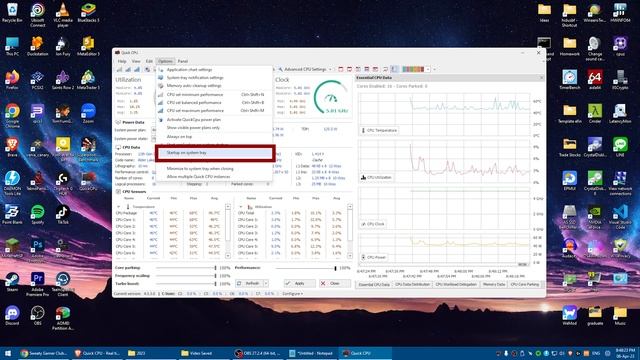Toggle the Always on top option
This screenshot has height=360, width=640.
(x=214, y=136)
